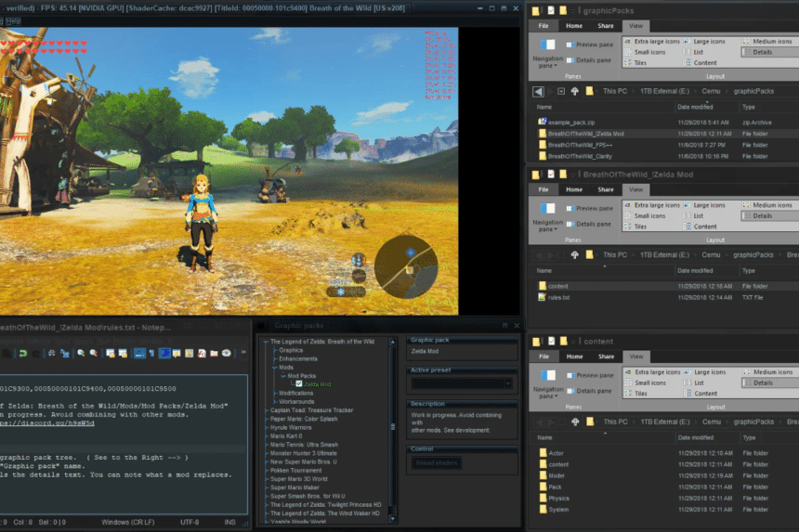The height and width of the screenshot is (532, 799).
Task: Click Back arrow in graphicPacks Explorer window
Action: coord(538,91)
